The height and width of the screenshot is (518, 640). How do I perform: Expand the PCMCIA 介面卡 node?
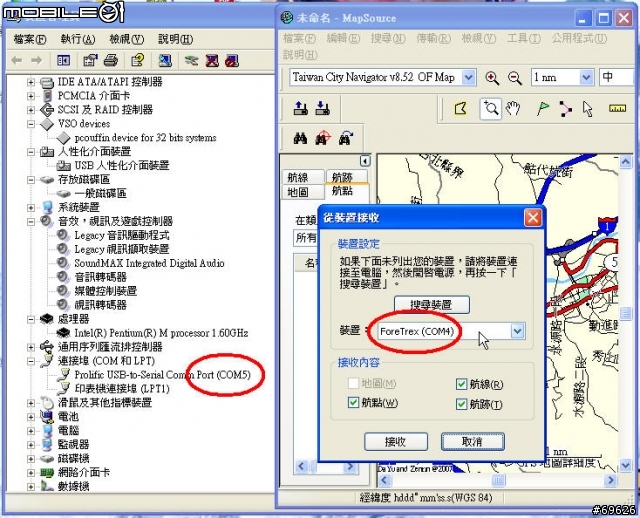[31, 96]
